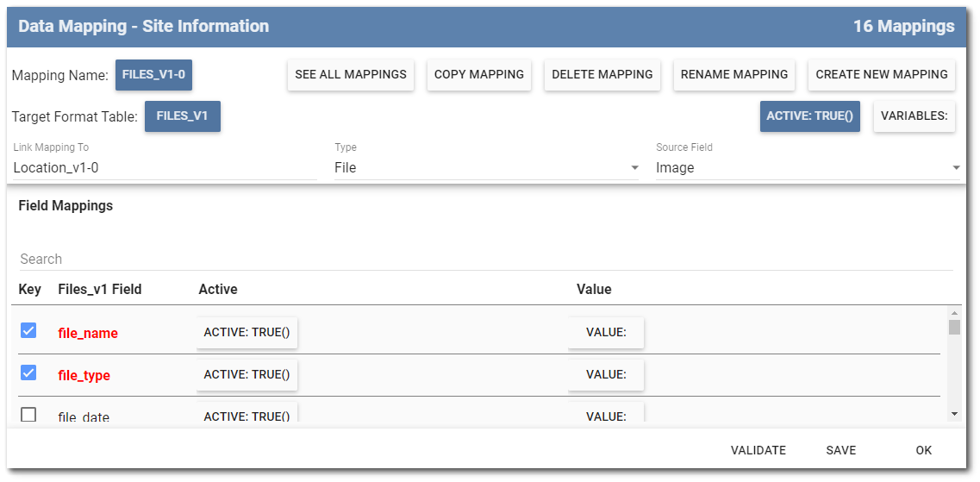Click the 16 Mappings count text
The height and width of the screenshot is (482, 980).
[x=904, y=26]
